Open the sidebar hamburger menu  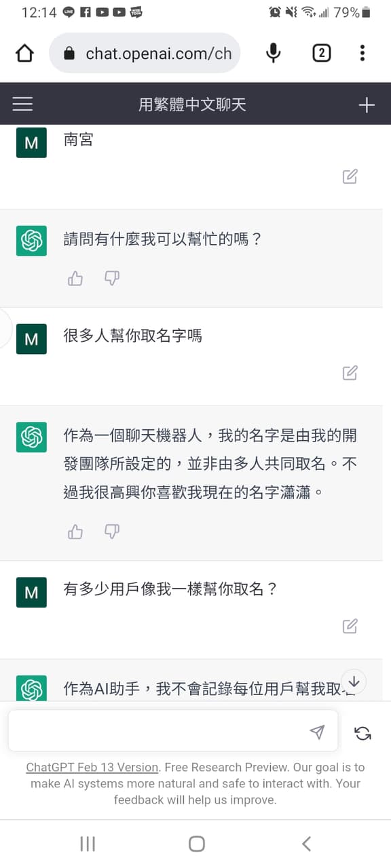pos(22,104)
